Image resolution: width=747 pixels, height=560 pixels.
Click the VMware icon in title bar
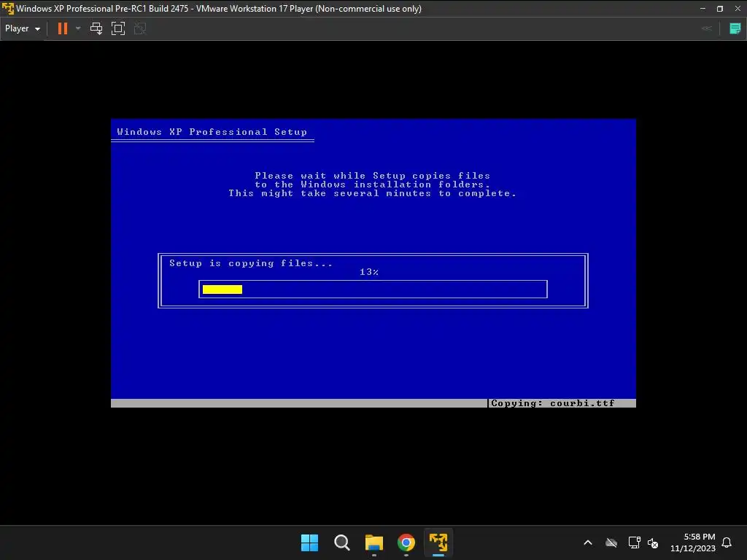(7, 9)
